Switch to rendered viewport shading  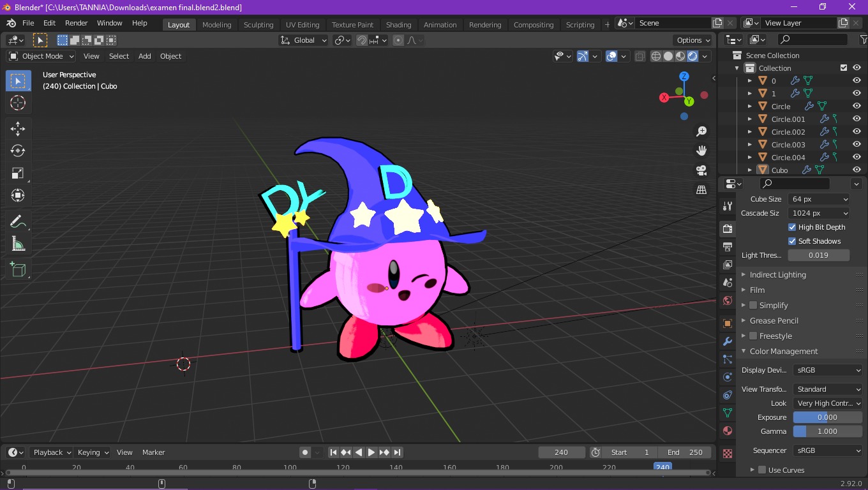tap(692, 56)
